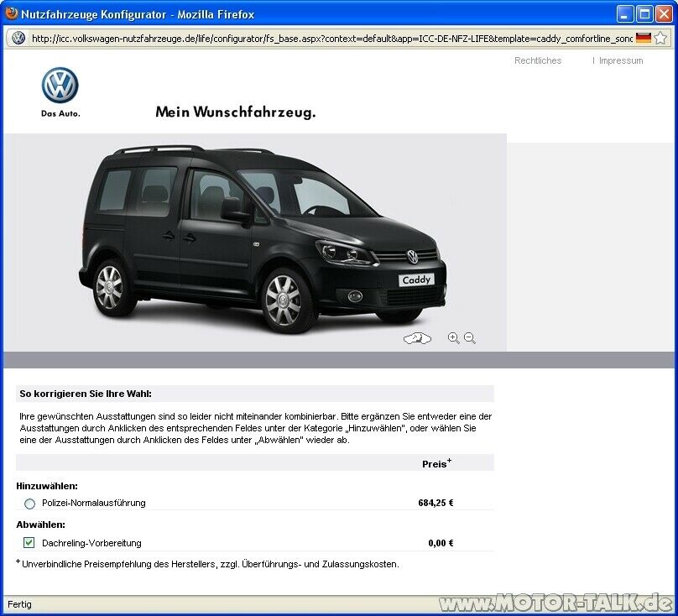
Task: Uncheck the Dachreling-Vorbereitung checkbox
Action: 29,543
